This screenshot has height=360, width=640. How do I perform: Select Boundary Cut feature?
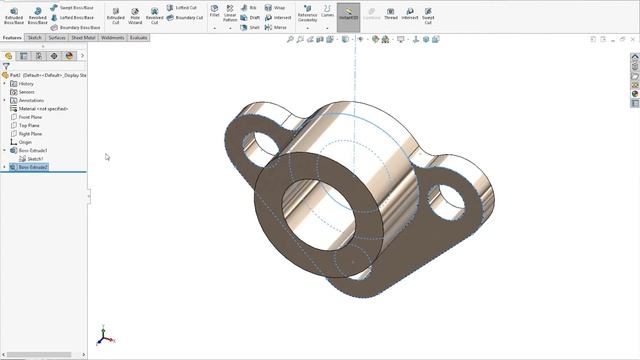185,18
